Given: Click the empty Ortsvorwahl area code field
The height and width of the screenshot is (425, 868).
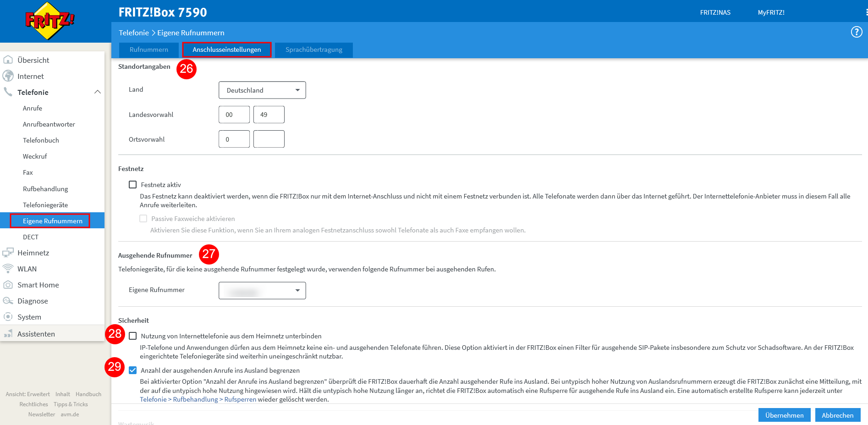Looking at the screenshot, I should pos(269,139).
